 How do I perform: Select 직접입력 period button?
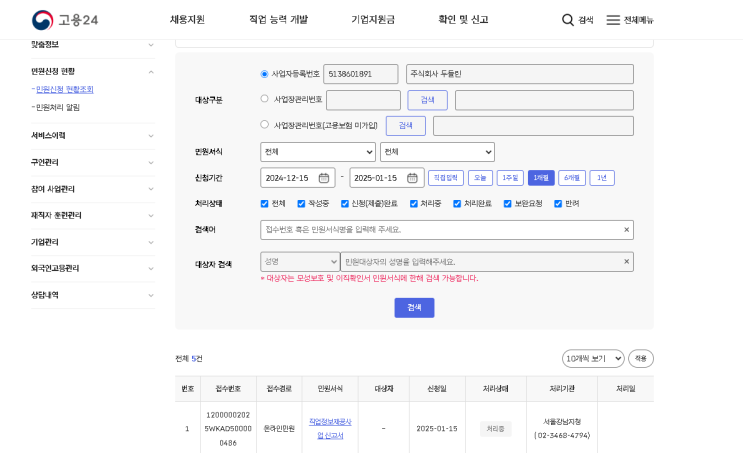point(446,178)
